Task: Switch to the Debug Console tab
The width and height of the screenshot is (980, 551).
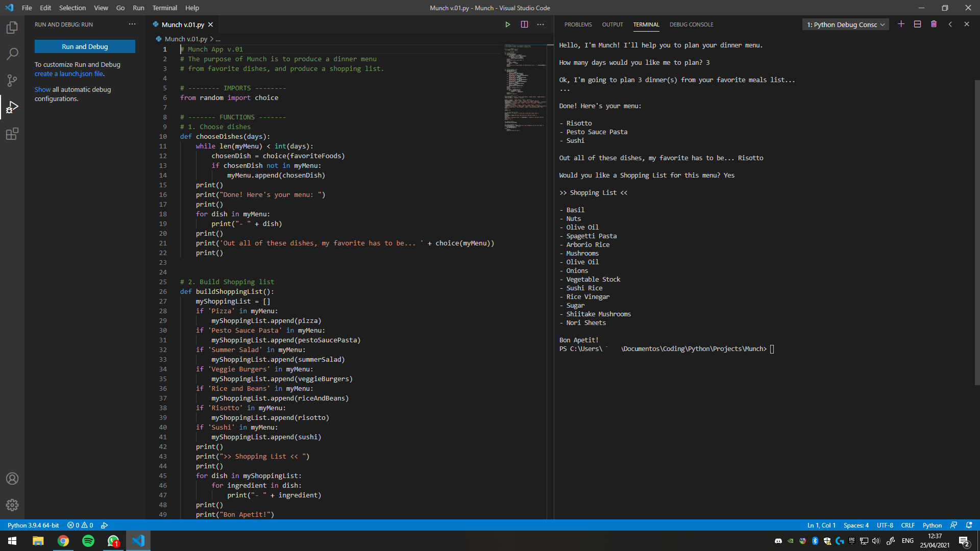Action: (691, 24)
